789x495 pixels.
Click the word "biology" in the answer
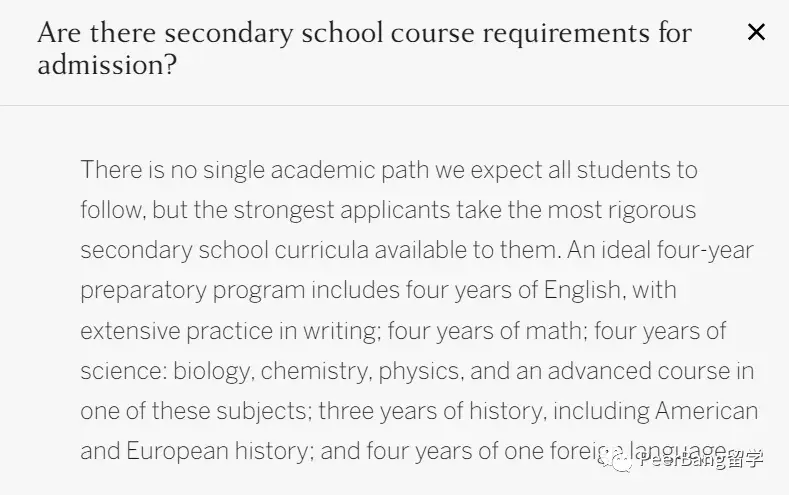click(213, 371)
